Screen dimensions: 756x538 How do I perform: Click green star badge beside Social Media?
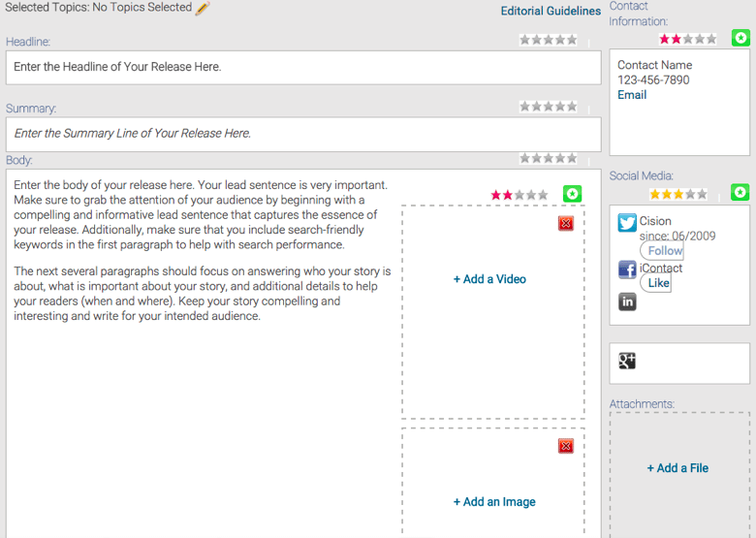[x=740, y=193]
